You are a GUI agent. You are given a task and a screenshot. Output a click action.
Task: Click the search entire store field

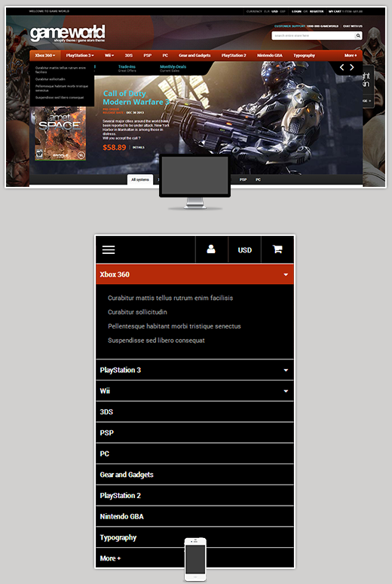(x=313, y=35)
